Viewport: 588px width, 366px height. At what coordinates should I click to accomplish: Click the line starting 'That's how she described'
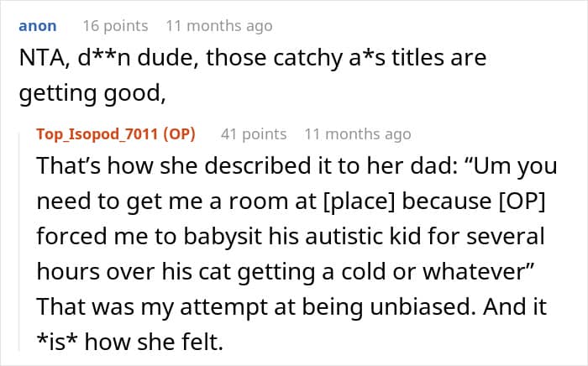(297, 166)
